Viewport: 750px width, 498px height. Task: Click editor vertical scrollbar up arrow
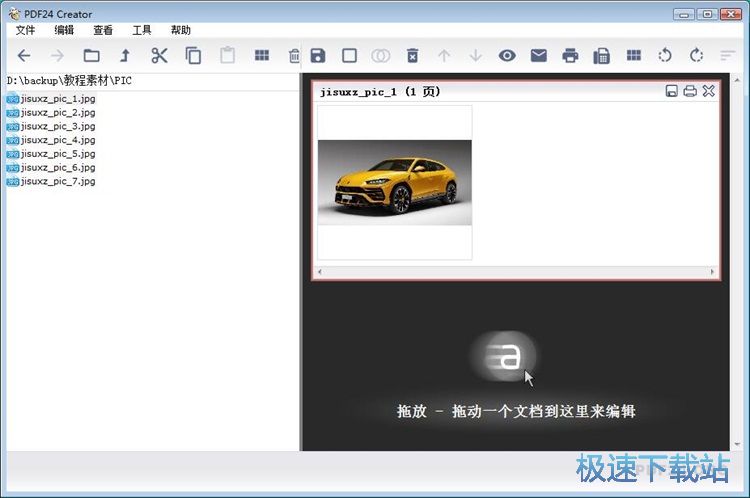click(x=737, y=80)
